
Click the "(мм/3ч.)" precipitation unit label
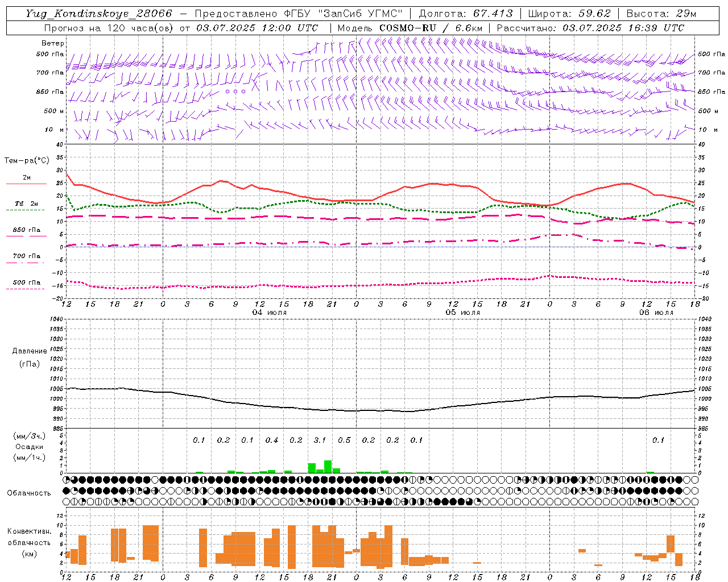click(x=30, y=436)
